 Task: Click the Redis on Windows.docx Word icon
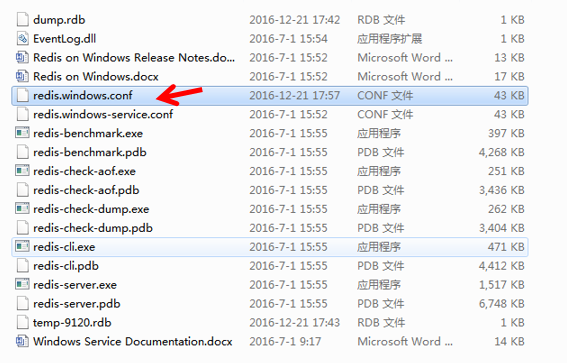pyautogui.click(x=22, y=76)
